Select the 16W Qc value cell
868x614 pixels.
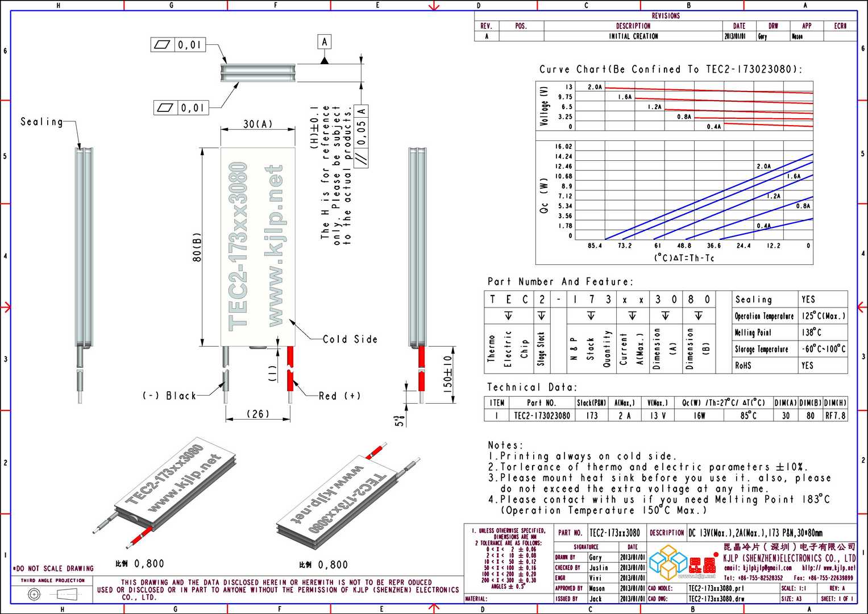click(699, 416)
